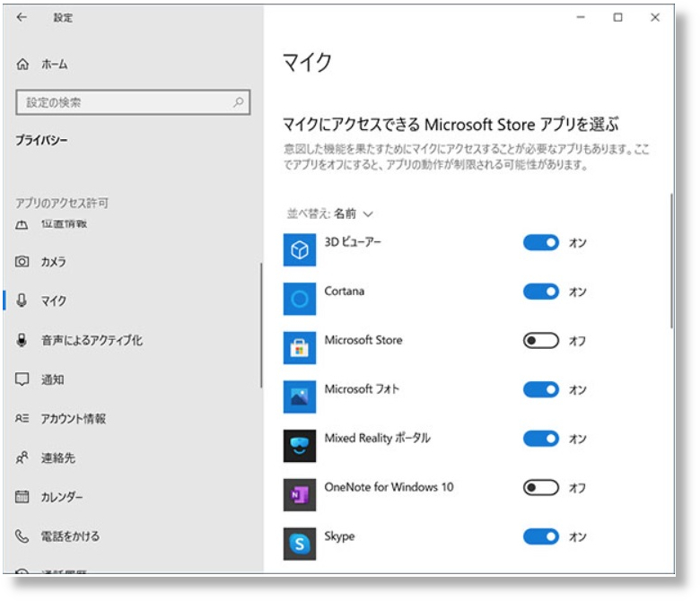Maximize the Settings window
700x601 pixels.
[617, 17]
